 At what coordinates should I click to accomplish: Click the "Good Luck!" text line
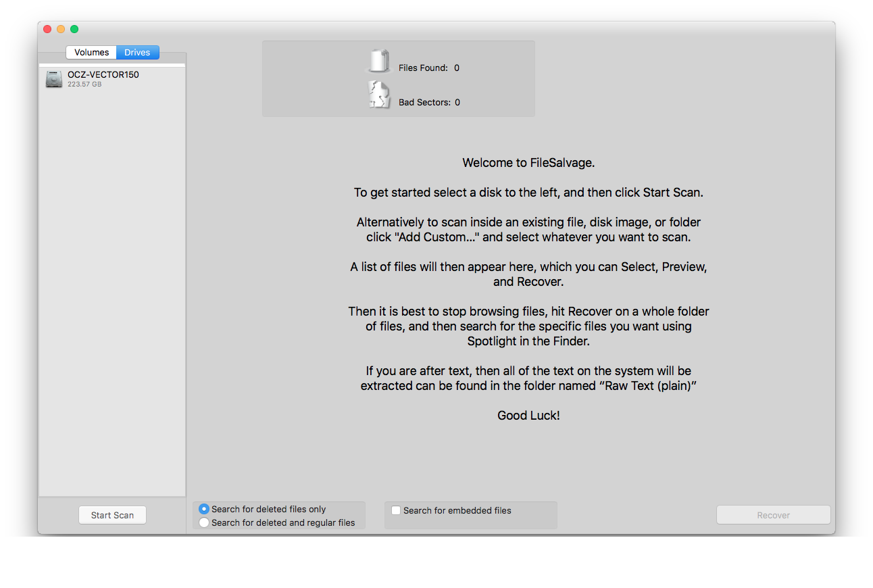(528, 416)
